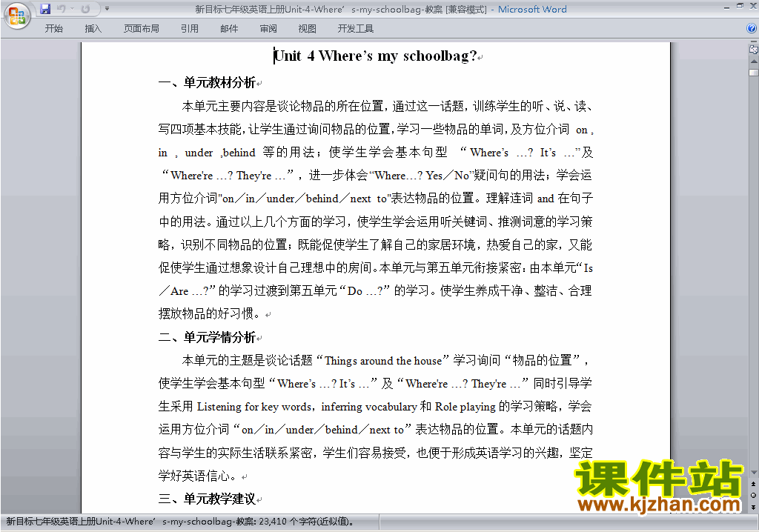Click the blue Help question mark icon
This screenshot has height=532, width=759.
(x=752, y=29)
